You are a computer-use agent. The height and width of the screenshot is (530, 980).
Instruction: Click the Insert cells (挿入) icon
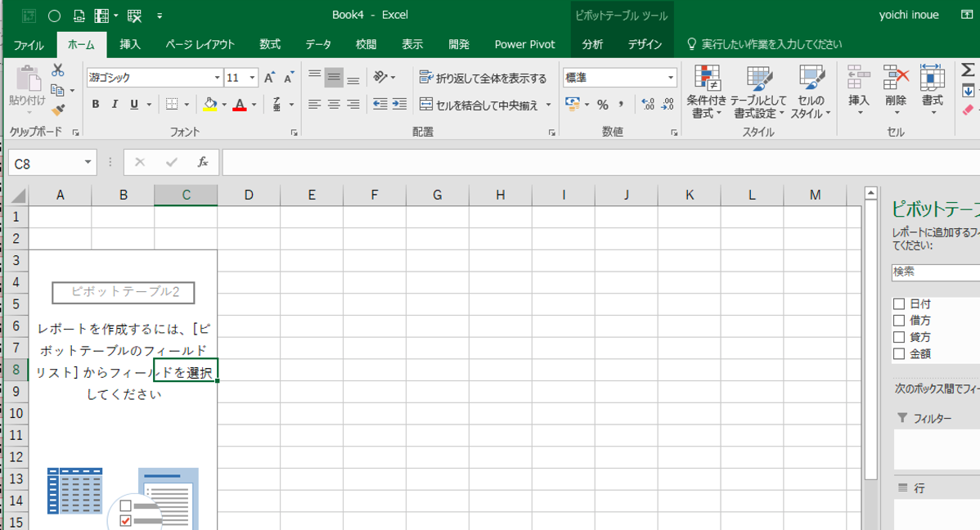coord(858,92)
